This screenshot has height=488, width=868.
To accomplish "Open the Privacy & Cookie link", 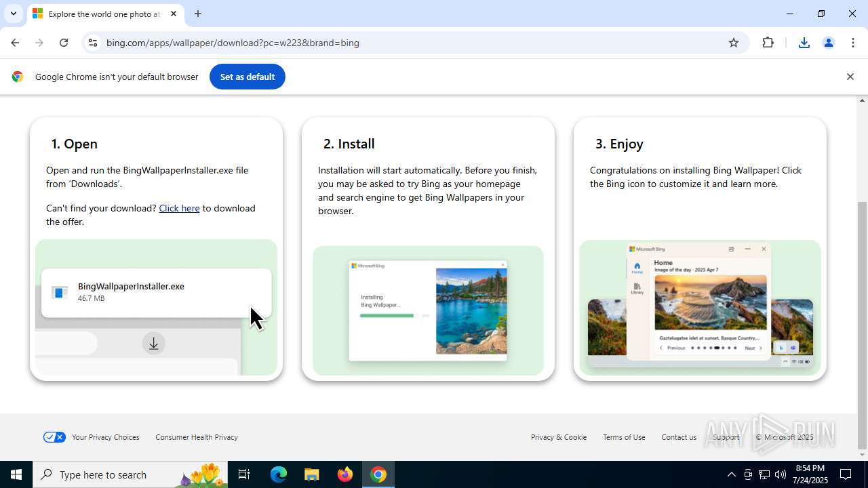I will coord(559,437).
